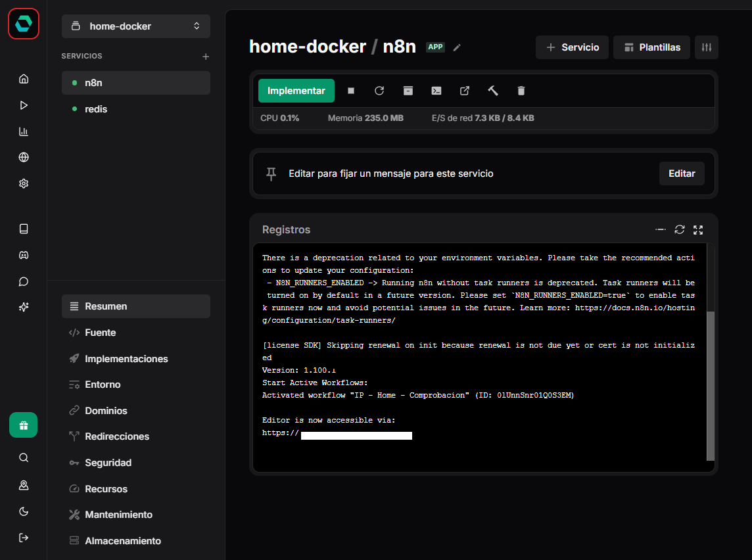
Task: Select the n8n service
Action: point(135,83)
